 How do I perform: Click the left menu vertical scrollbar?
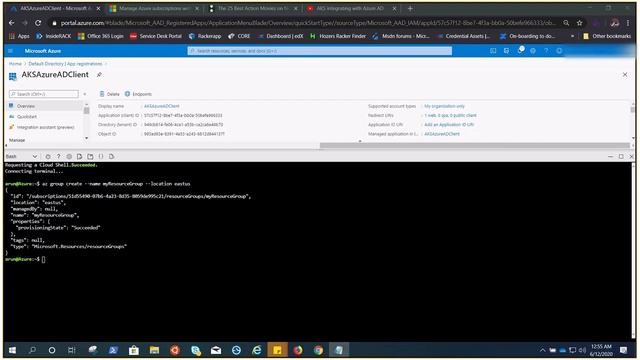click(x=86, y=111)
